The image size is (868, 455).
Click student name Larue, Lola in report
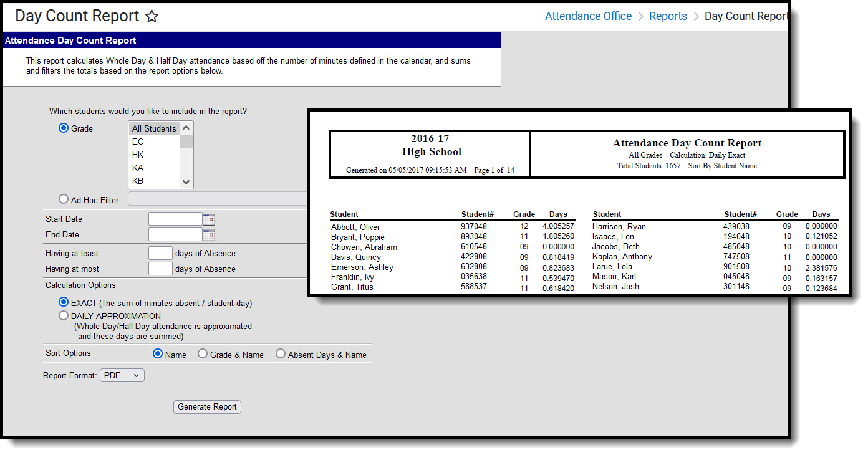(x=612, y=267)
